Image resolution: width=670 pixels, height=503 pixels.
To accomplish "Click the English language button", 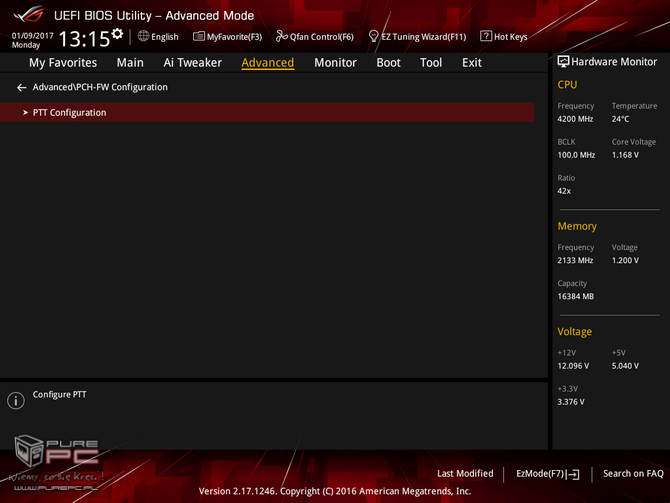I will (158, 37).
